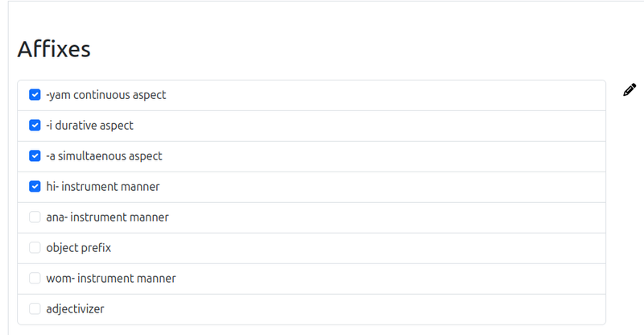Click the "wom- instrument manner" label text
The height and width of the screenshot is (335, 644).
(x=111, y=279)
